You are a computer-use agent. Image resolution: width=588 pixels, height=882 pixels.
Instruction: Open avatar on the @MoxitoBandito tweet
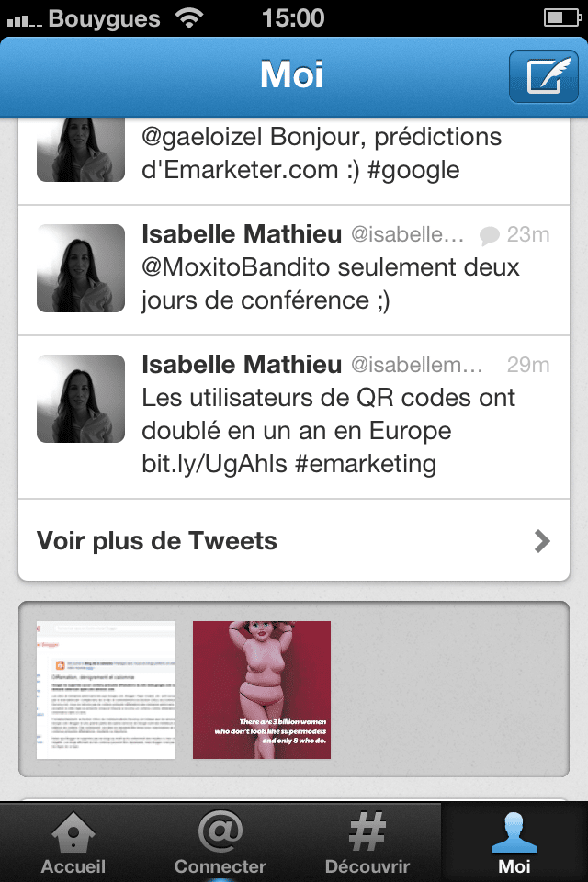coord(81,268)
